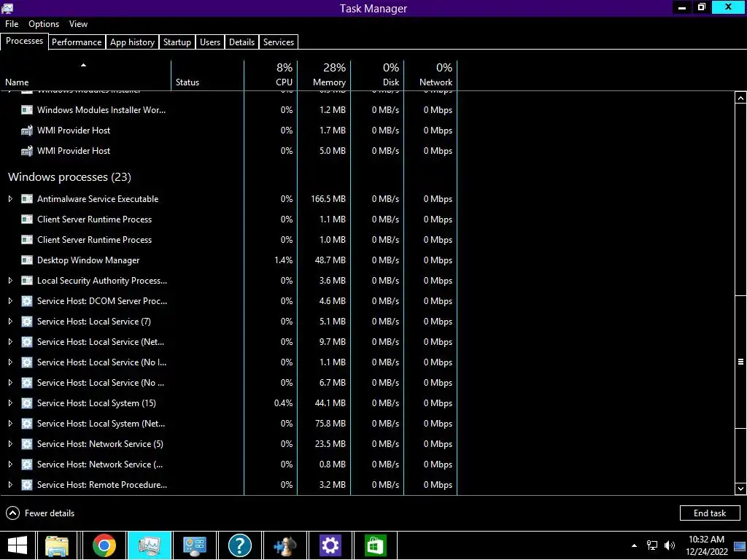Expand Antimalware Service Executable
This screenshot has width=747, height=560.
pos(10,199)
